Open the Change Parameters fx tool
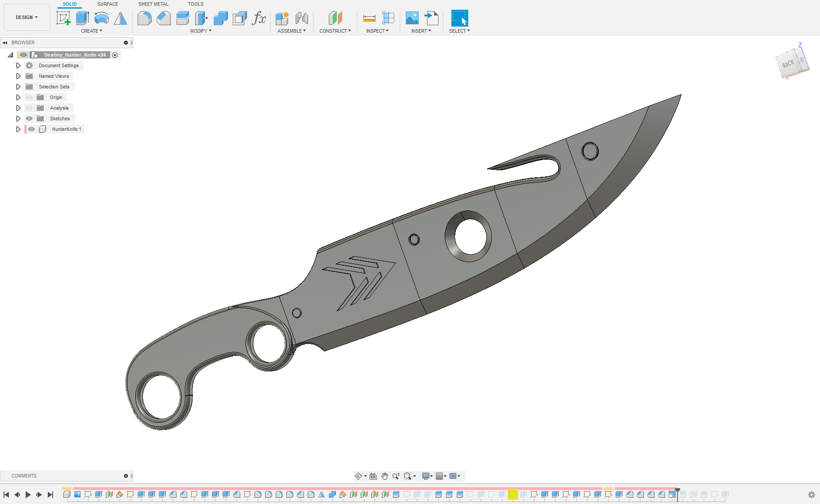 coord(259,18)
